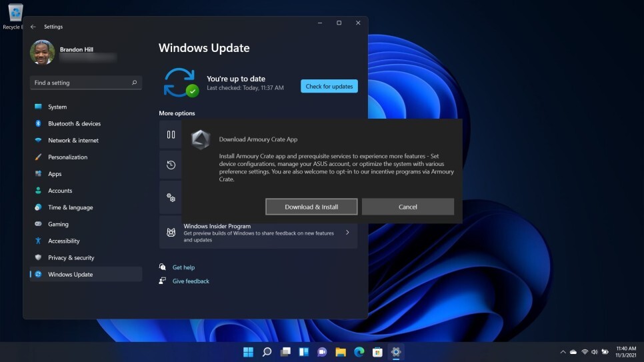Select Time & language in sidebar
Viewport: 644px width, 362px height.
tap(86, 207)
